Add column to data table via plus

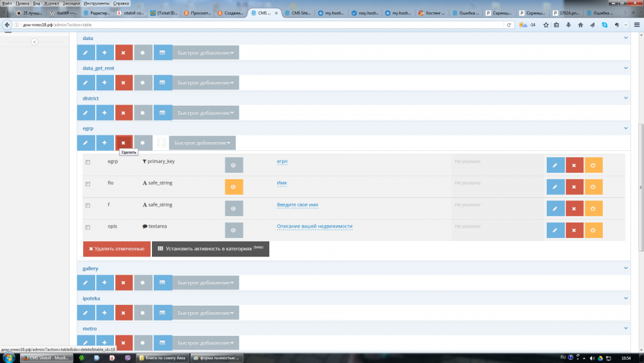click(105, 53)
